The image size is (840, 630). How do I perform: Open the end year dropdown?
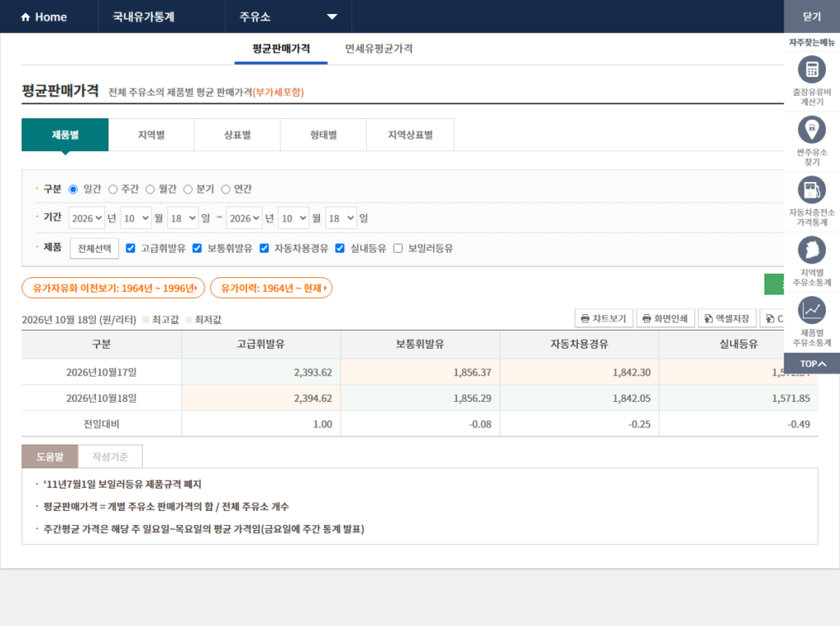point(244,218)
